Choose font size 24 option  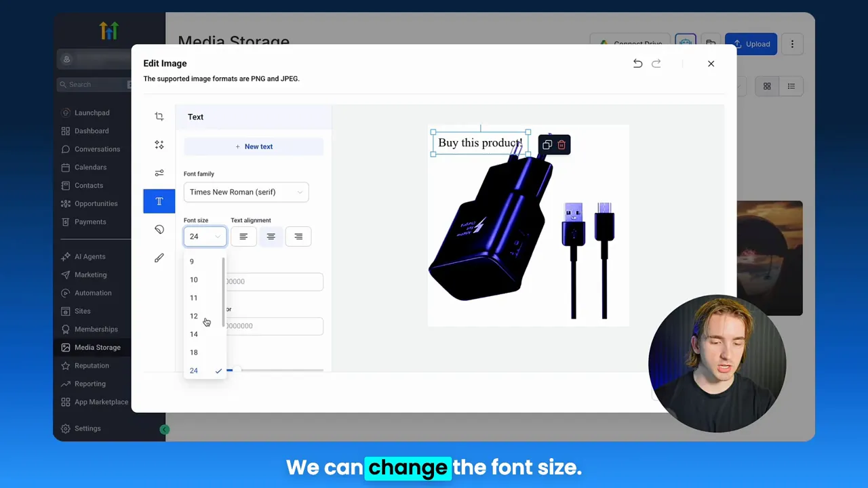click(x=203, y=371)
